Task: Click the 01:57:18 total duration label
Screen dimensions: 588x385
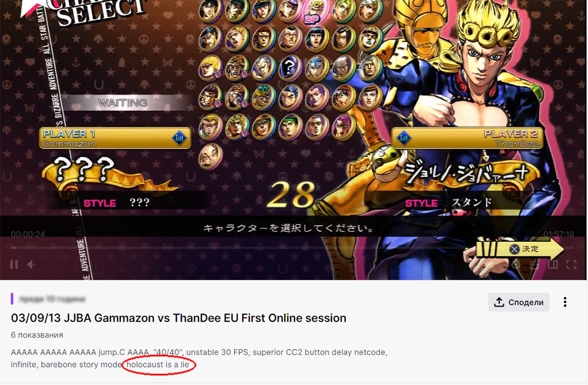Action: pyautogui.click(x=559, y=234)
